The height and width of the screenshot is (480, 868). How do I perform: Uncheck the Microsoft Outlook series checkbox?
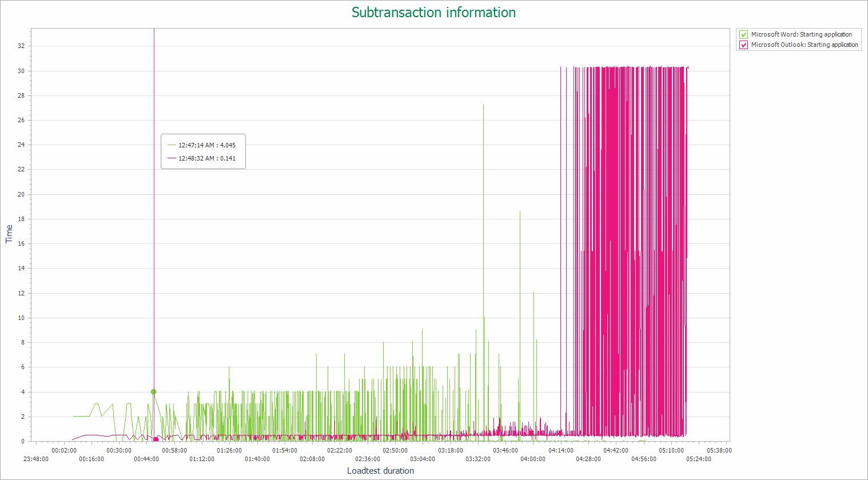[x=743, y=45]
